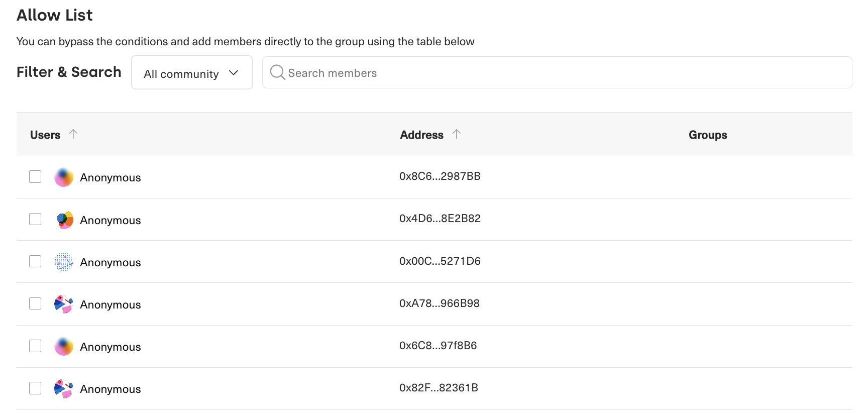Open the All community filter dropdown
This screenshot has height=414, width=868.
(x=191, y=73)
